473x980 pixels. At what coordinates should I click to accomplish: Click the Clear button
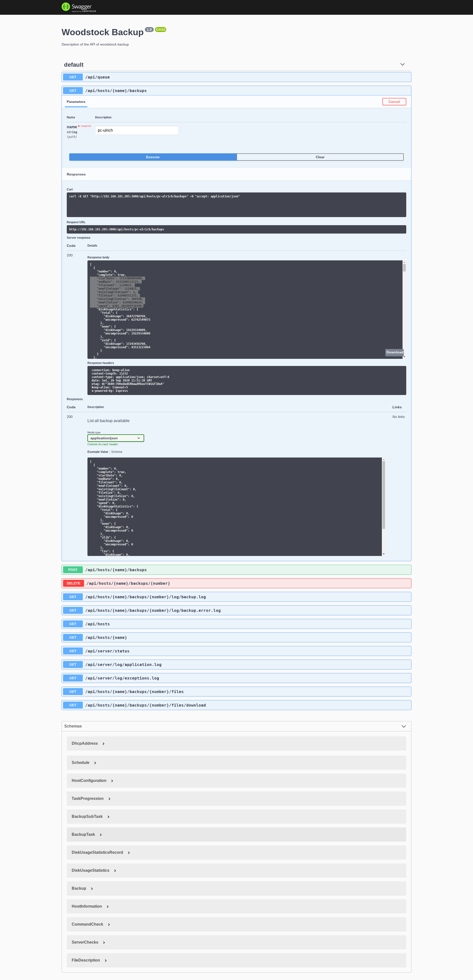(x=320, y=157)
